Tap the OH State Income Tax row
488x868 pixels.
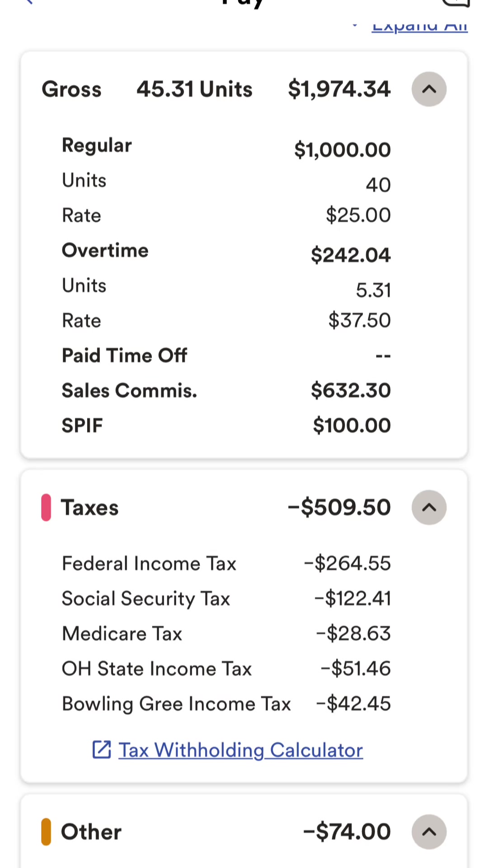point(226,669)
